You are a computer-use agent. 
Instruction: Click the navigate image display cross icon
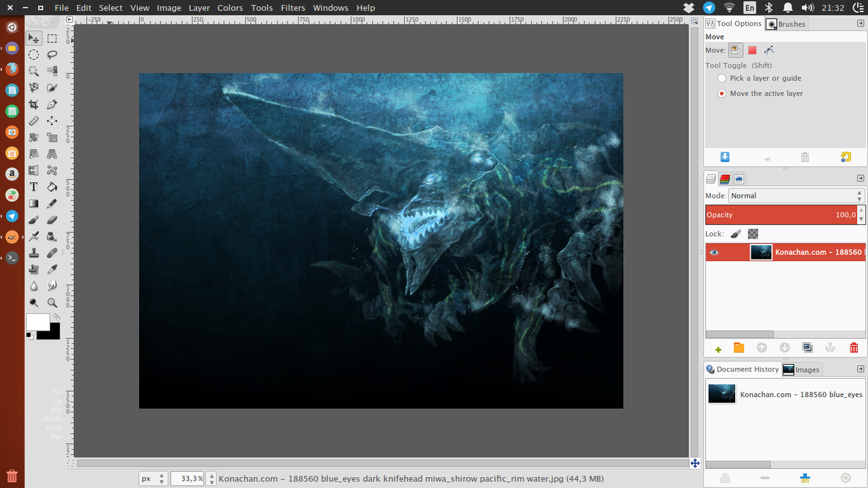point(695,464)
